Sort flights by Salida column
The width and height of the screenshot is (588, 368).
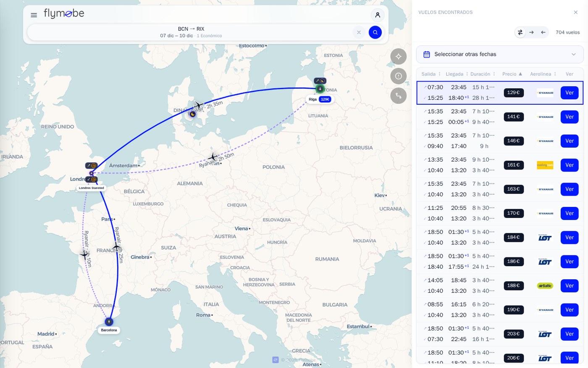point(431,74)
